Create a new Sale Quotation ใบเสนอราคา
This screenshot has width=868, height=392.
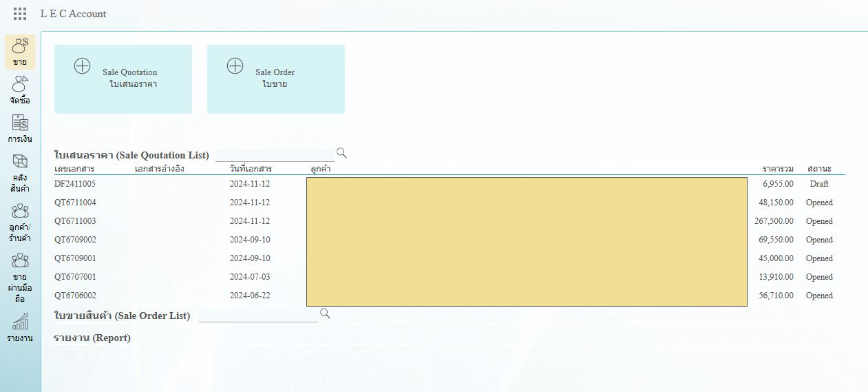coord(123,79)
